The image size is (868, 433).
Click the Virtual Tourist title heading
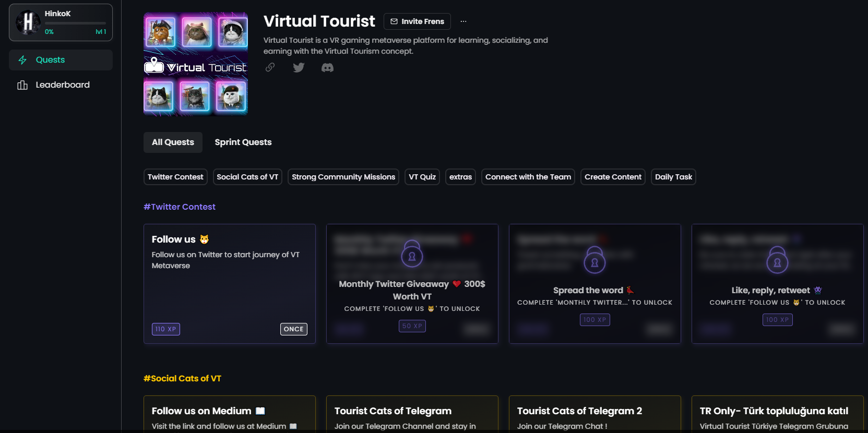pos(319,21)
